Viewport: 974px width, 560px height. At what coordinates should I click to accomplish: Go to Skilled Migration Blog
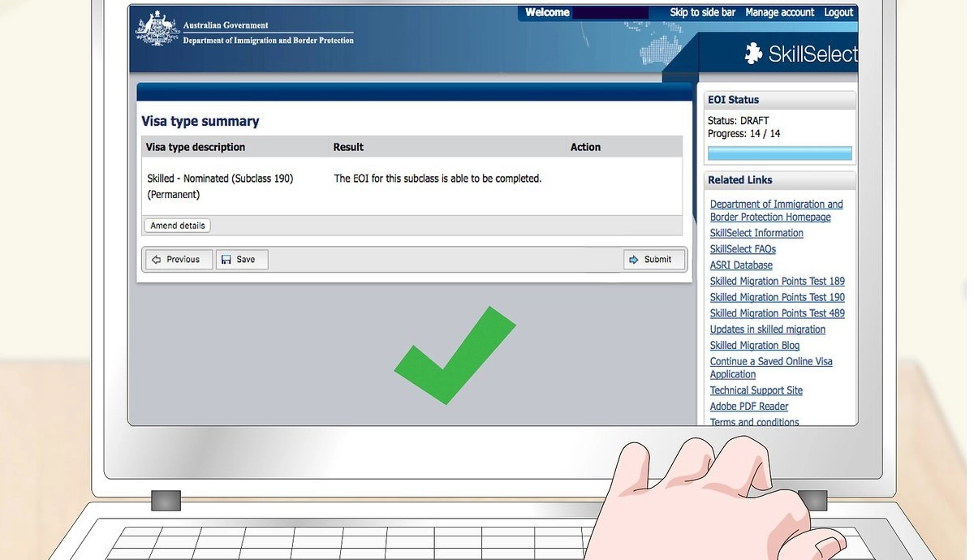755,346
